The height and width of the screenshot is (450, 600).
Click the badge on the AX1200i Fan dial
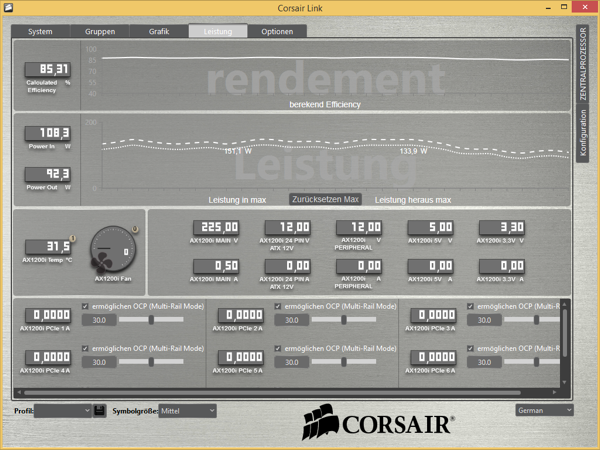tap(135, 229)
